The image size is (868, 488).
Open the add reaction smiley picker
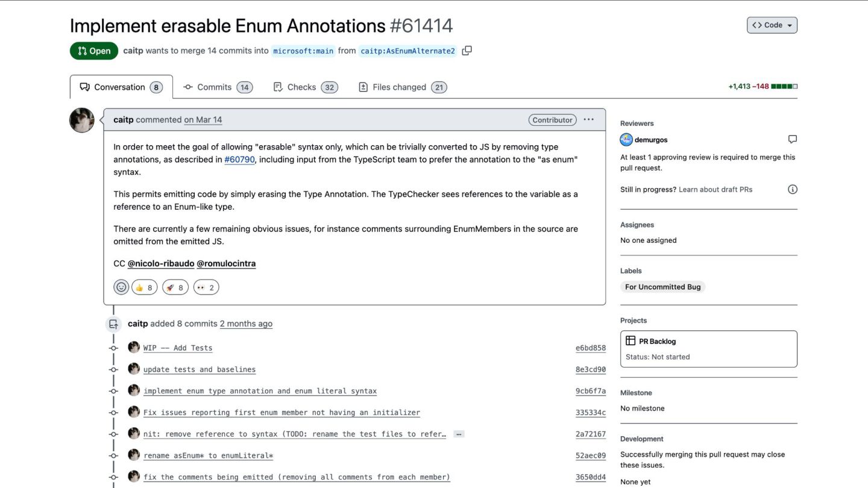pos(121,287)
